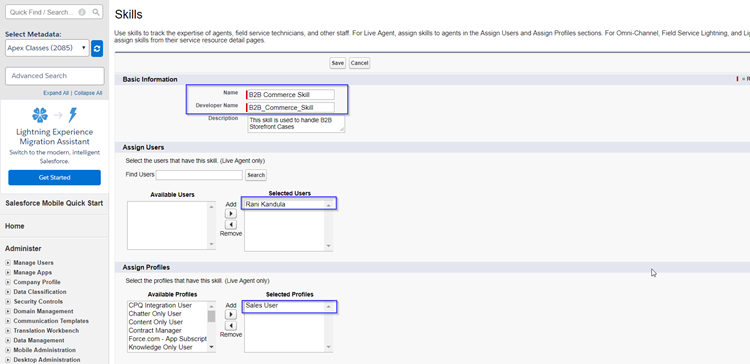
Task: Click the Available Profiles list scrollbar
Action: [211, 327]
